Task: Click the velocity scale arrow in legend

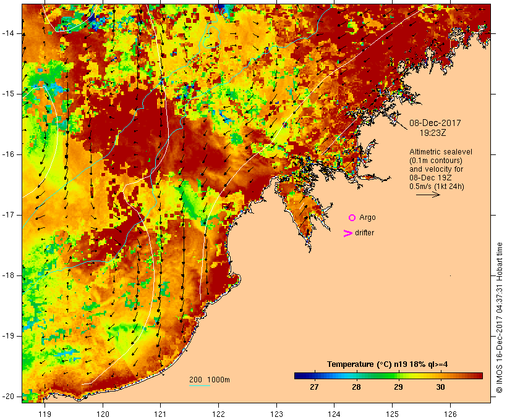Action: click(428, 195)
